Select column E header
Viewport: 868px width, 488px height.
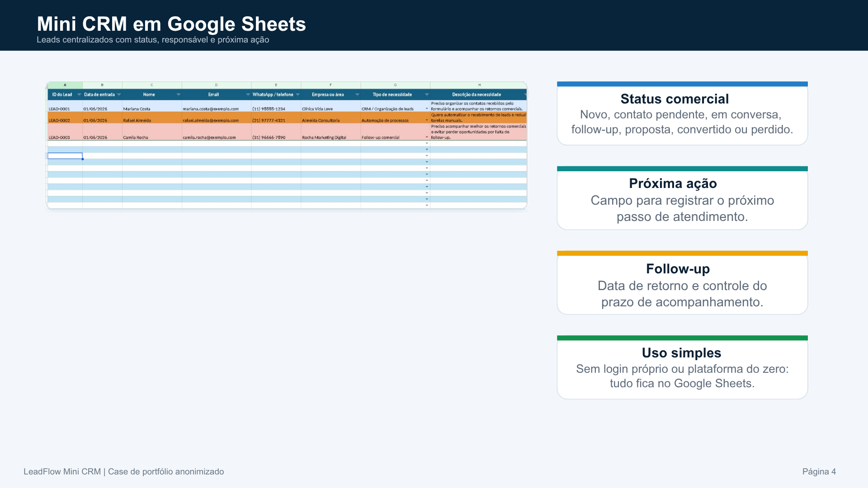pos(276,85)
